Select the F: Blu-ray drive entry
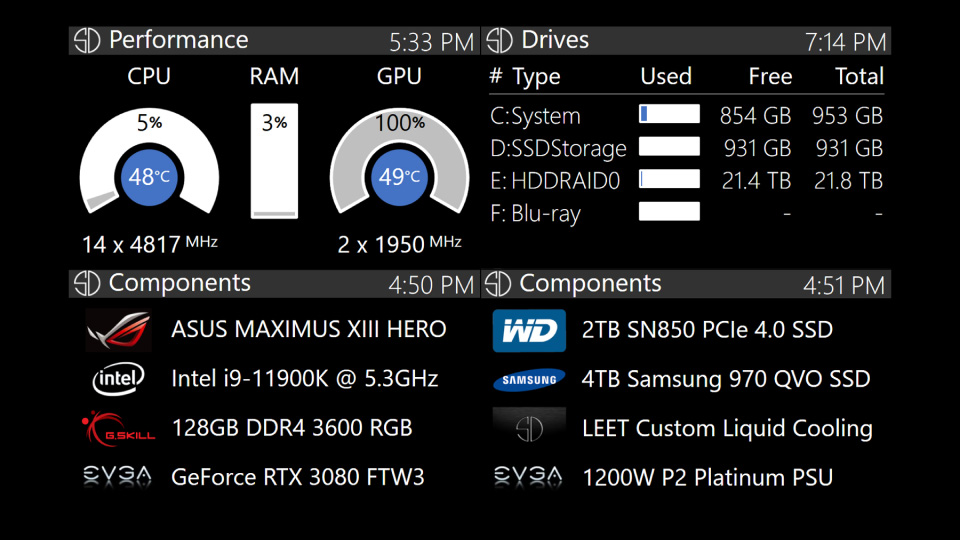 [x=535, y=213]
